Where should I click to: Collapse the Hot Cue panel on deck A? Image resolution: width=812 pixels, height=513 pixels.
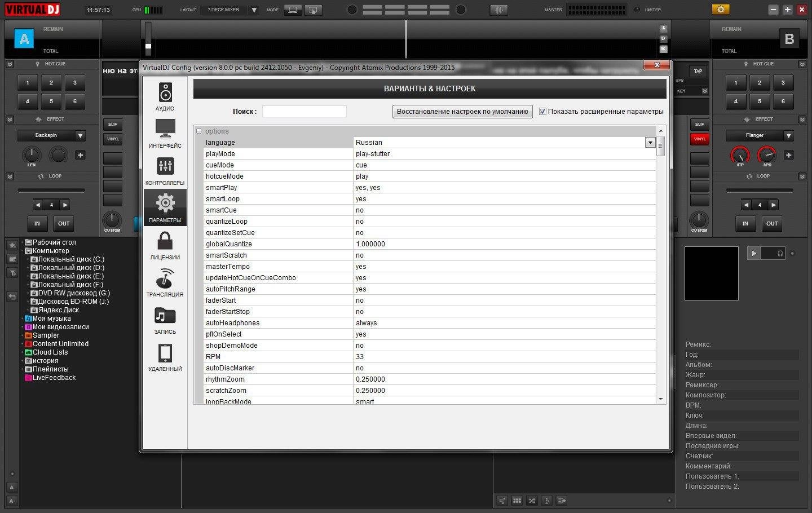pyautogui.click(x=10, y=64)
